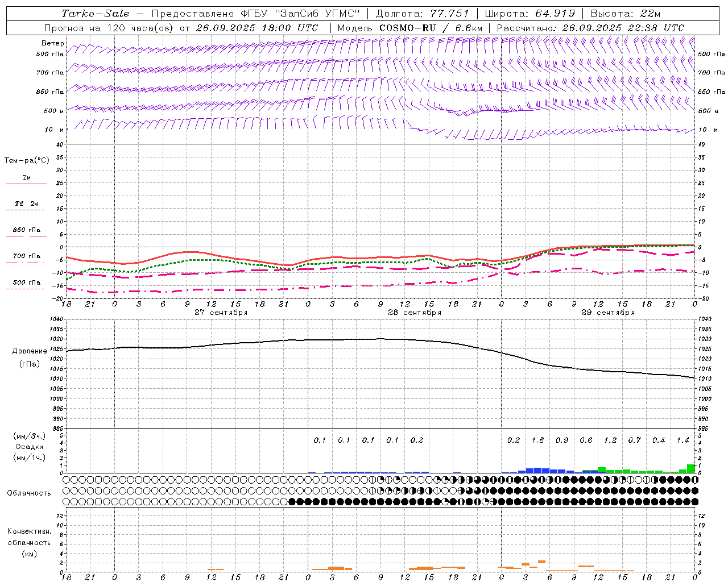The image size is (728, 582).
Task: Click the Осадки precipitation label
Action: 29,447
